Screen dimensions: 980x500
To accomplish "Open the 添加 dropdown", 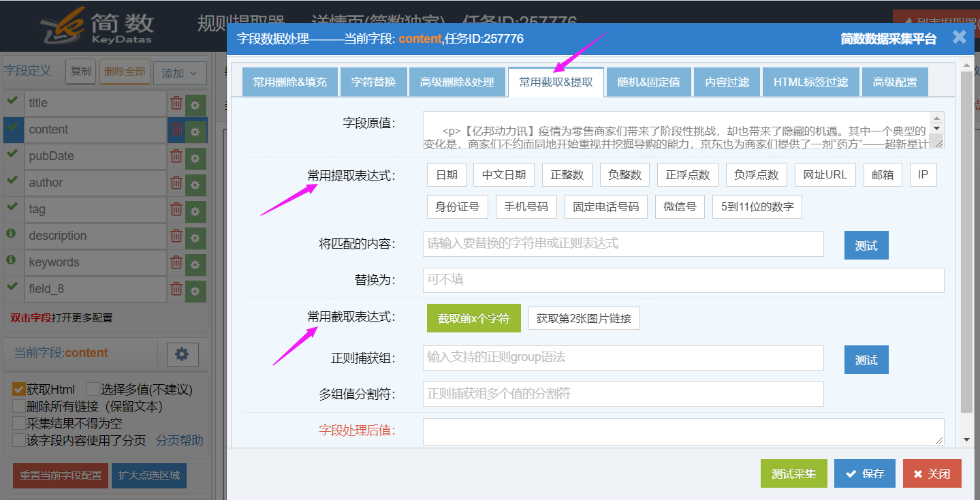I will tap(180, 73).
